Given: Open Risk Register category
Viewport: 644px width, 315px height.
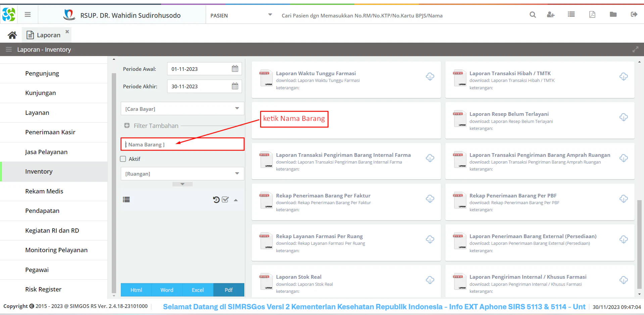Looking at the screenshot, I should pos(54,289).
